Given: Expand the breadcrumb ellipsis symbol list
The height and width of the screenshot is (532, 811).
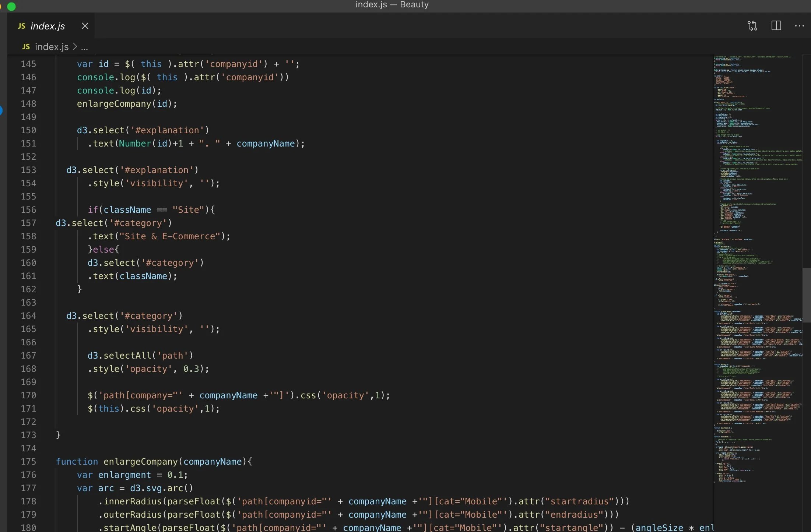Looking at the screenshot, I should [x=84, y=47].
